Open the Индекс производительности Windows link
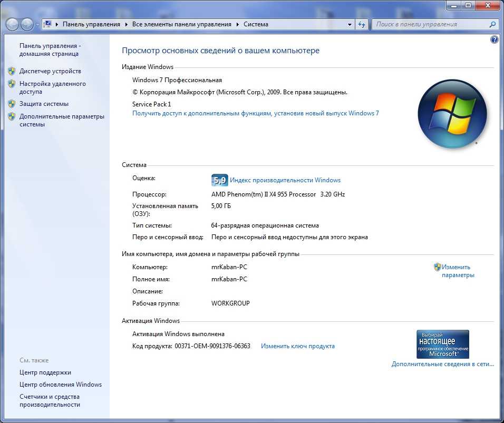504x423 pixels. (285, 180)
